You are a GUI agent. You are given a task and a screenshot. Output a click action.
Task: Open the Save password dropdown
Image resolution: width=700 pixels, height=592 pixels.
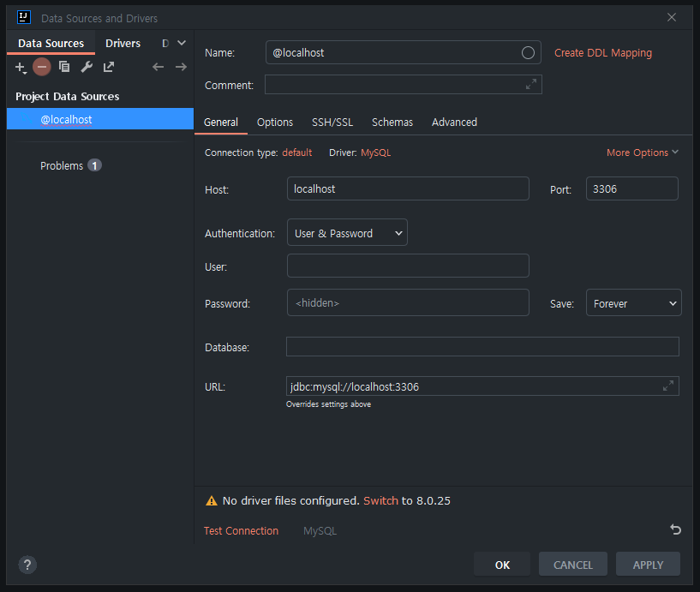(x=633, y=302)
